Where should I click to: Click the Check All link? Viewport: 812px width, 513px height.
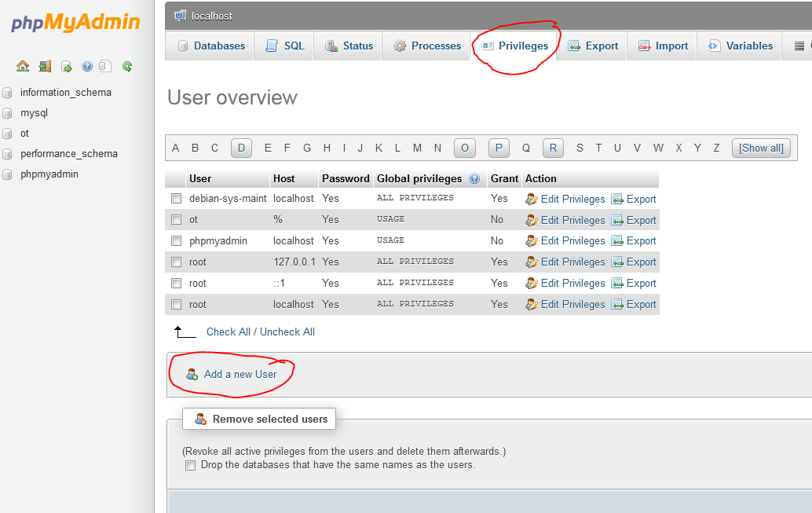coord(229,332)
